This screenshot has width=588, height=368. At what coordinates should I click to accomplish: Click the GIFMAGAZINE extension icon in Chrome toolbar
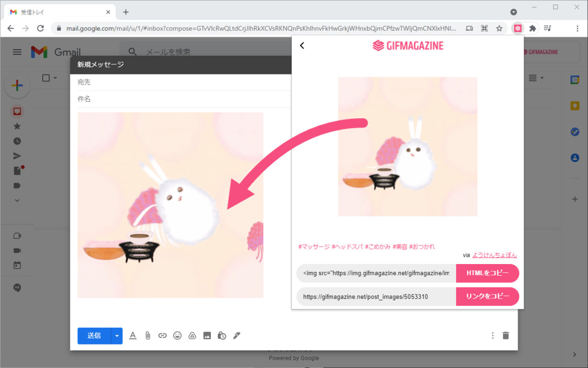coord(518,28)
